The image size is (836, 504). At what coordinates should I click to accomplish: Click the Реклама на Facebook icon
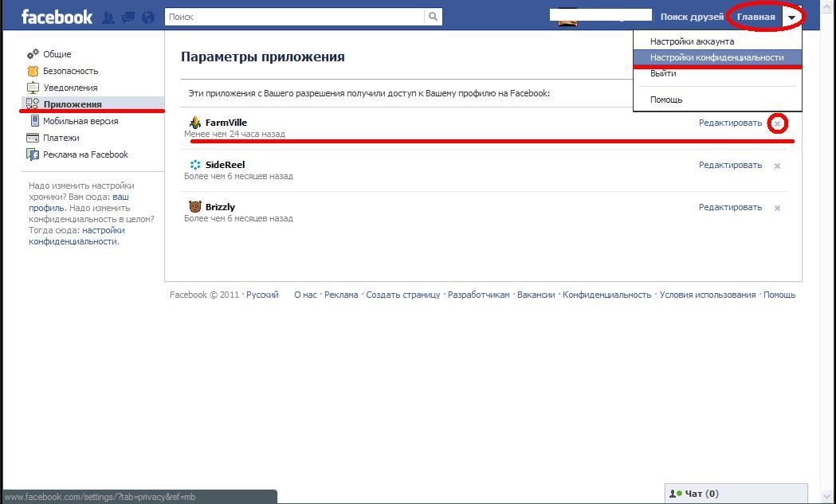33,154
